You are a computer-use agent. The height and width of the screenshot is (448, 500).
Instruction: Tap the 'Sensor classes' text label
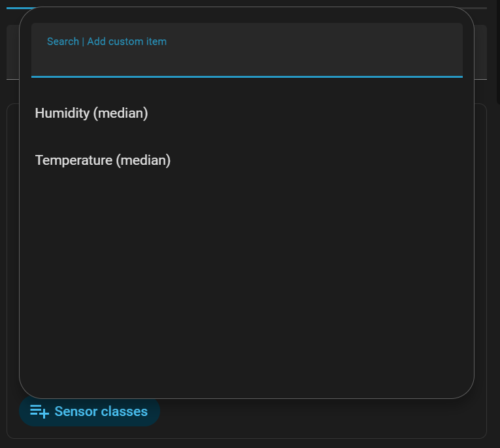pyautogui.click(x=101, y=411)
